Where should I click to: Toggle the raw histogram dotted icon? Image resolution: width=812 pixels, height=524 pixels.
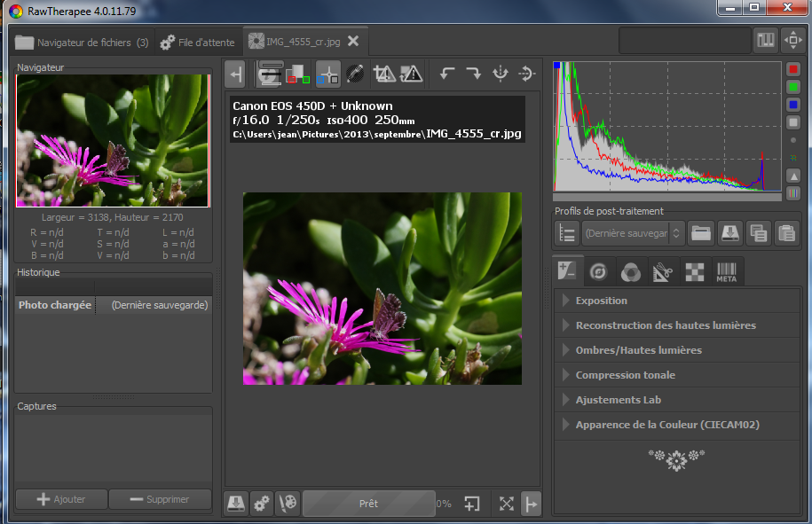click(x=792, y=158)
